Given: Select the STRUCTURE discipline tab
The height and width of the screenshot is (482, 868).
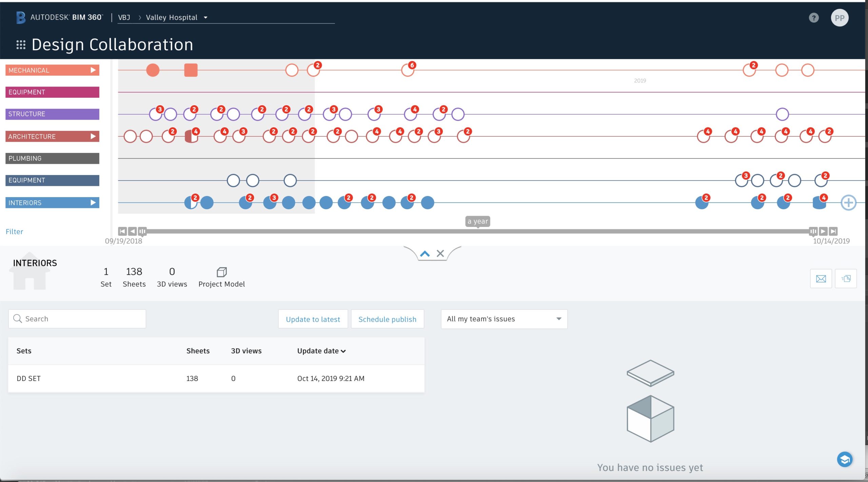Looking at the screenshot, I should click(52, 114).
